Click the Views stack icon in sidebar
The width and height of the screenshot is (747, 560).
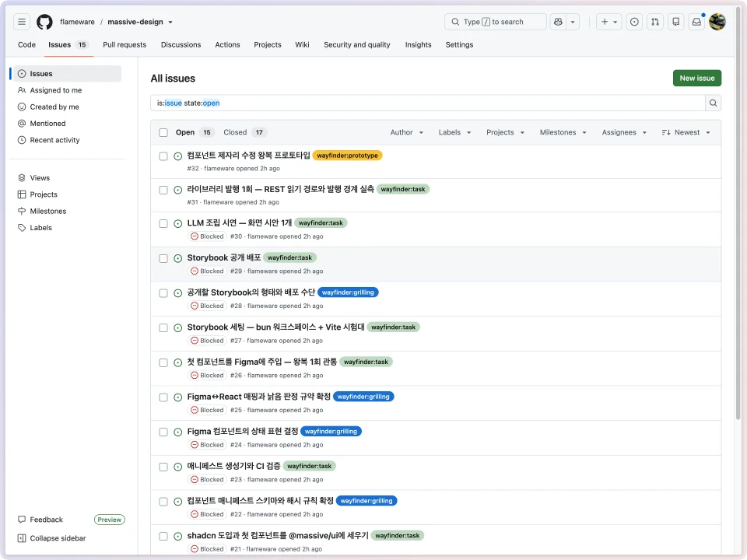click(22, 177)
